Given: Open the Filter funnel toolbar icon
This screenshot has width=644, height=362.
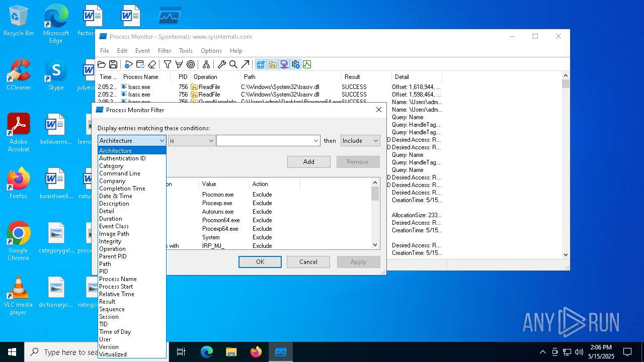Looking at the screenshot, I should [x=168, y=64].
